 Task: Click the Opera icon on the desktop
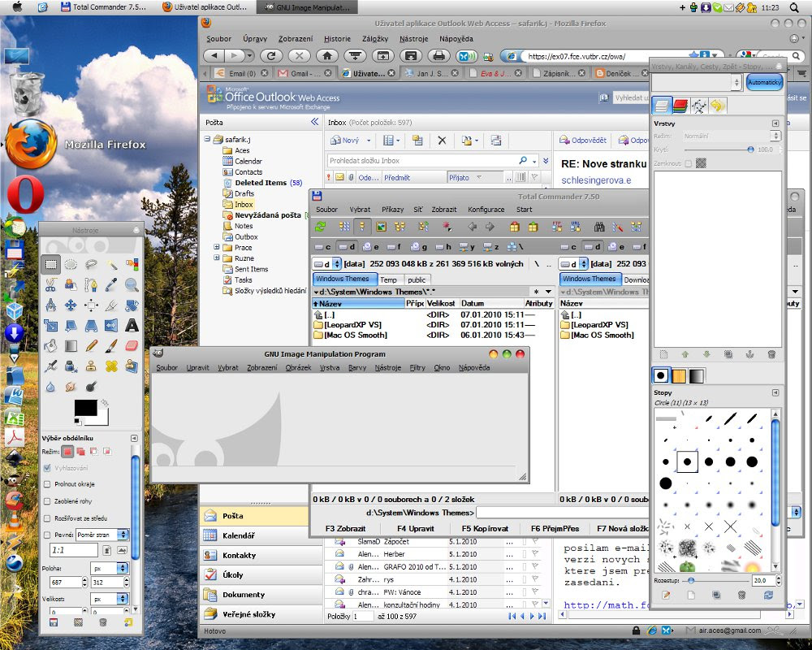point(25,194)
